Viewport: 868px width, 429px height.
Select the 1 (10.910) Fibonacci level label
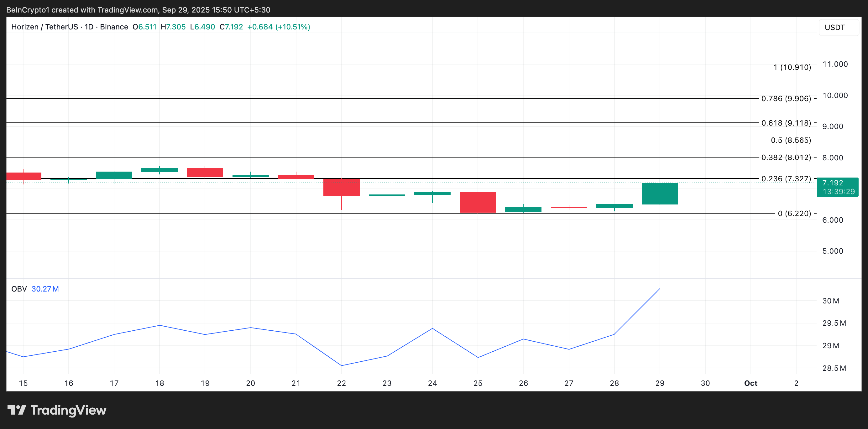coord(792,67)
